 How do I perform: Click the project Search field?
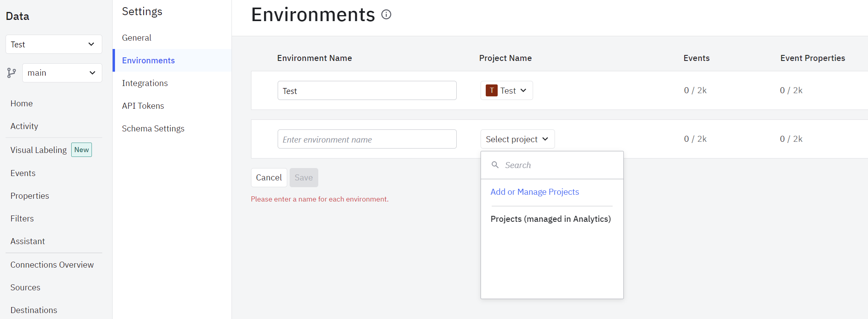point(557,165)
